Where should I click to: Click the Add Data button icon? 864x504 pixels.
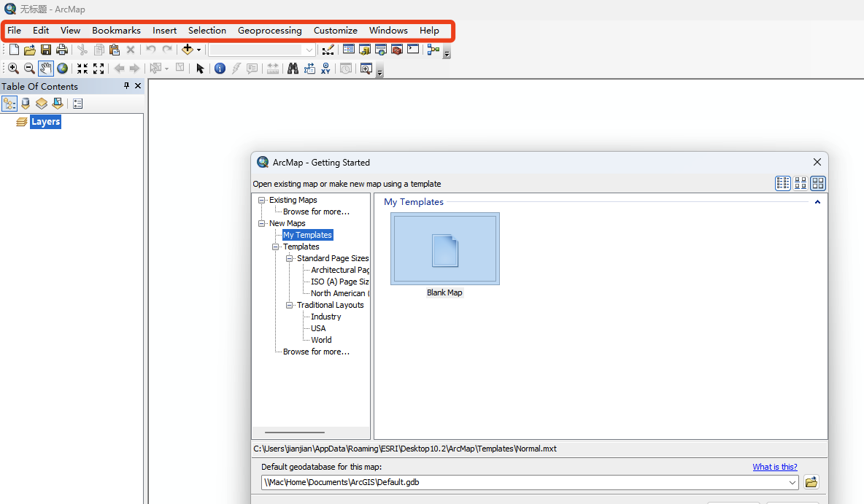[188, 50]
